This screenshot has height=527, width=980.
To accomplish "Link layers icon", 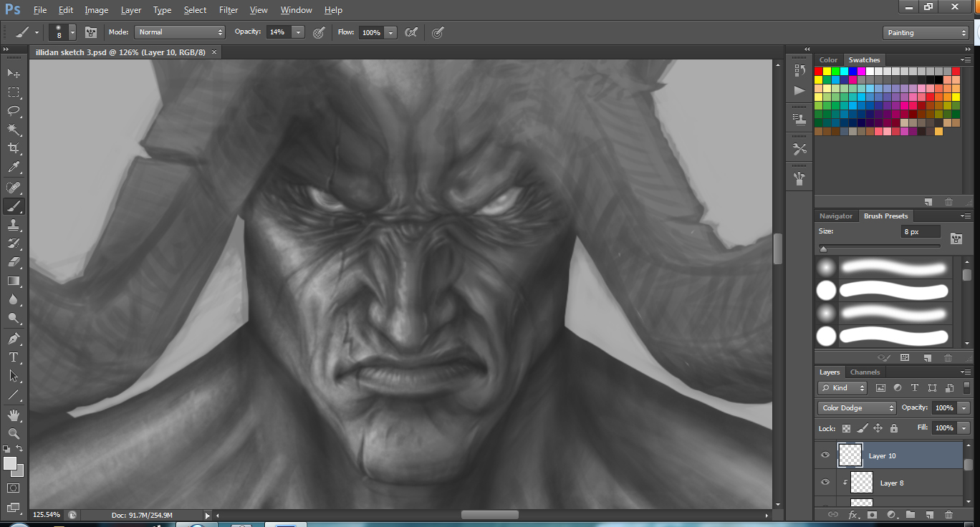I will click(x=833, y=514).
